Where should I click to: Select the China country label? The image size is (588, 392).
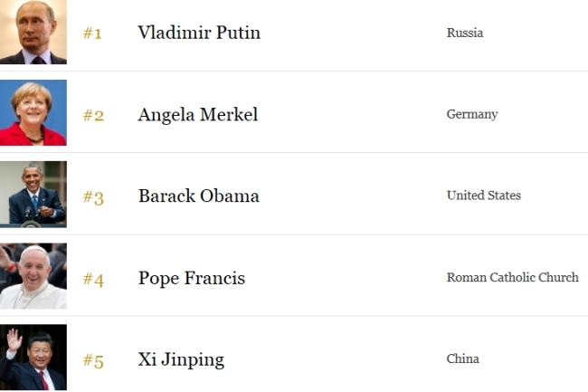[463, 359]
